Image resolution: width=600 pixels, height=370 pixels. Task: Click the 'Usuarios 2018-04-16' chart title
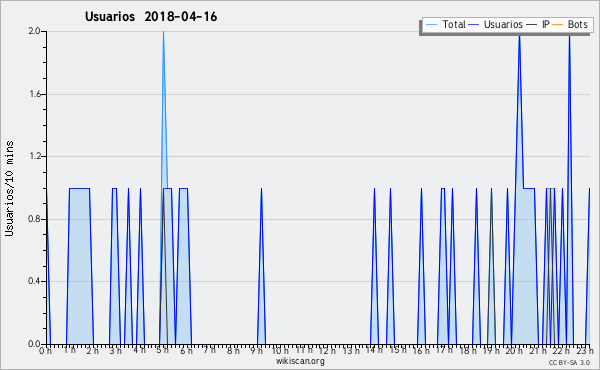coord(151,17)
